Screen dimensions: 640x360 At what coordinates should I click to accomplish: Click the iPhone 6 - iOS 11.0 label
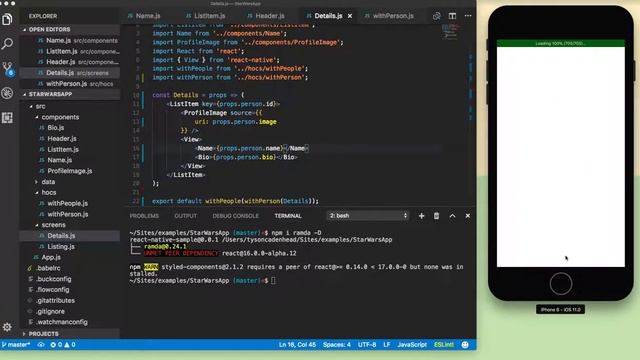[560, 309]
